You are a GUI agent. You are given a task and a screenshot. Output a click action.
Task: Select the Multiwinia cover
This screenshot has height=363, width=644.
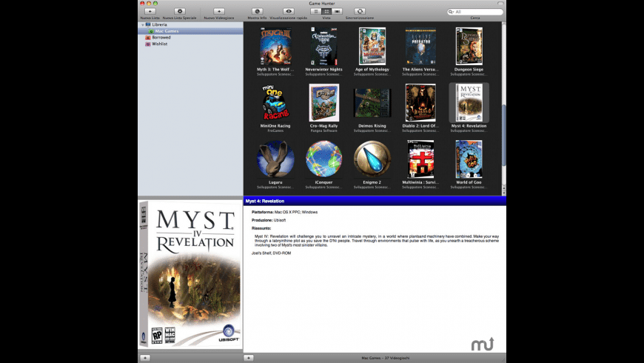[x=420, y=159]
